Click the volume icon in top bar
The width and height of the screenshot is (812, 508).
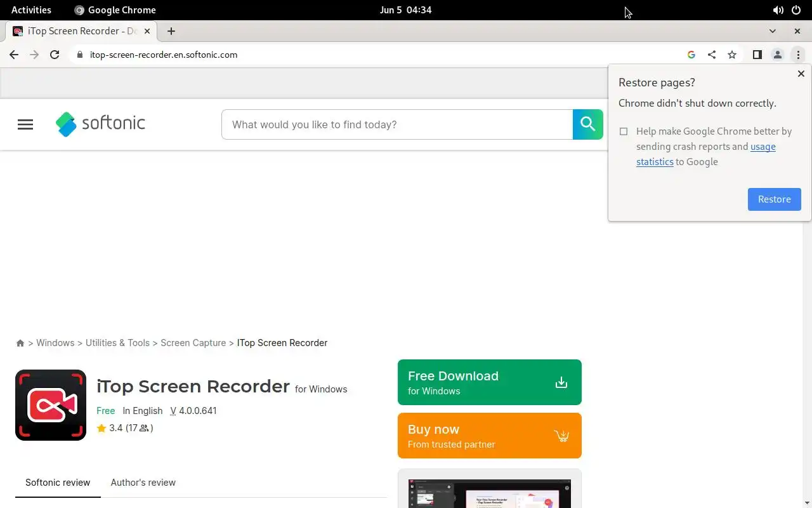click(x=778, y=10)
